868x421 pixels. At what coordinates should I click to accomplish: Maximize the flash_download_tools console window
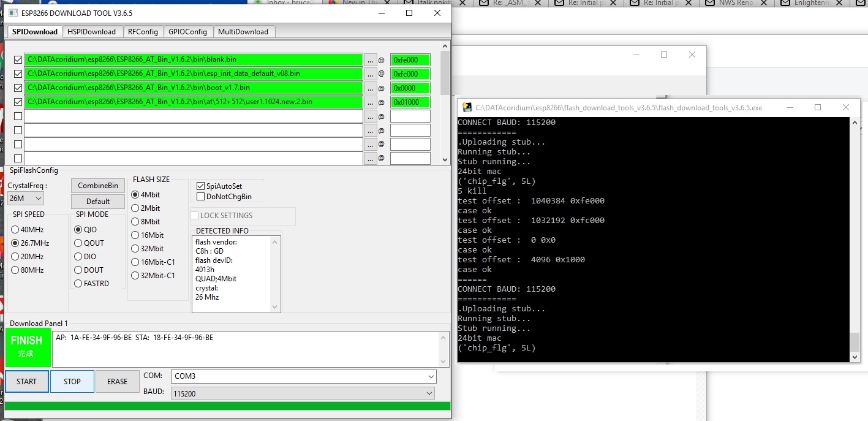click(x=817, y=107)
